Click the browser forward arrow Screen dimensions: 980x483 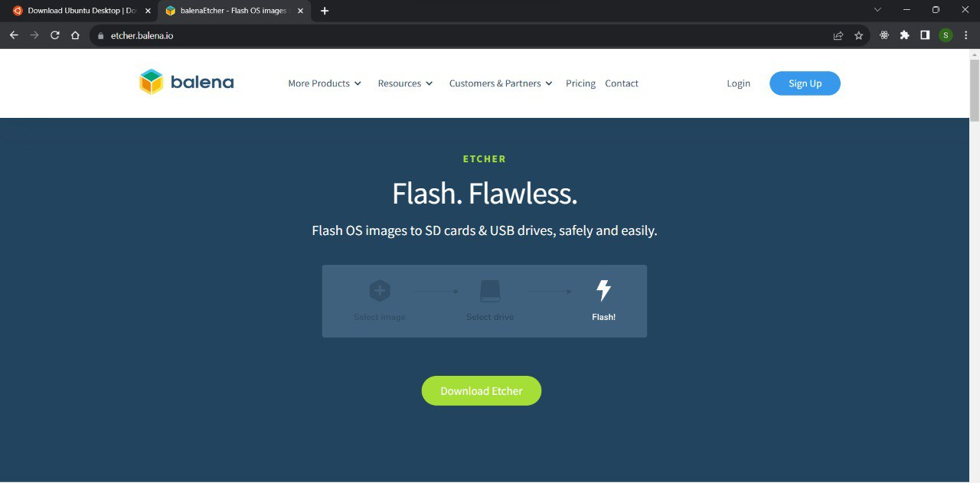[34, 35]
